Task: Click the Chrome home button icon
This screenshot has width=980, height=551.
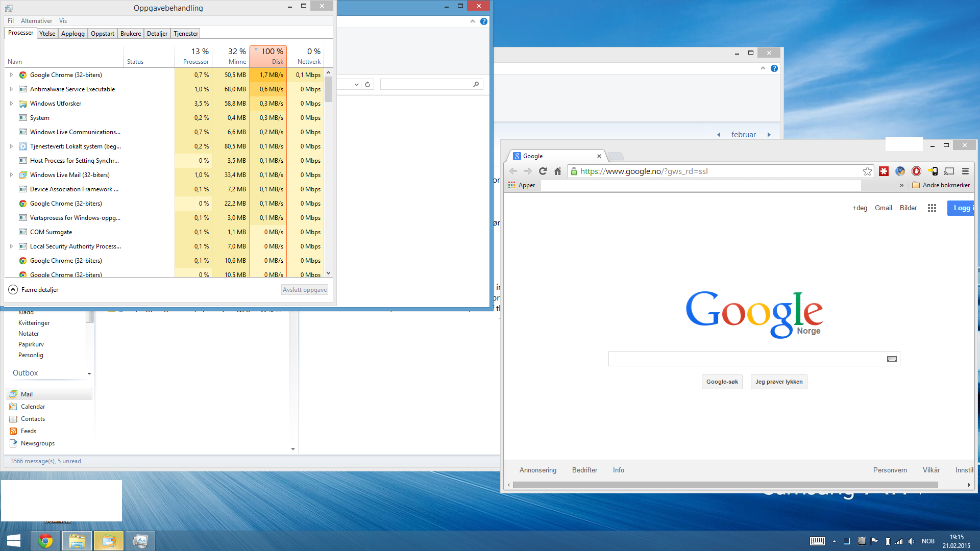Action: [x=557, y=171]
